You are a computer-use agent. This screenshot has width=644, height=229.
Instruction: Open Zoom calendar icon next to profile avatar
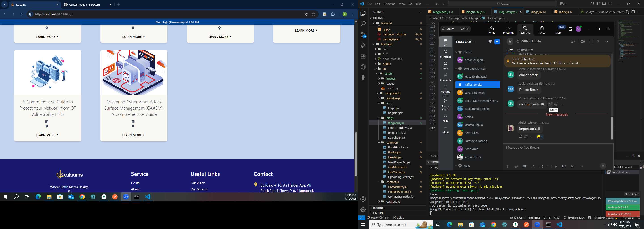(x=570, y=29)
